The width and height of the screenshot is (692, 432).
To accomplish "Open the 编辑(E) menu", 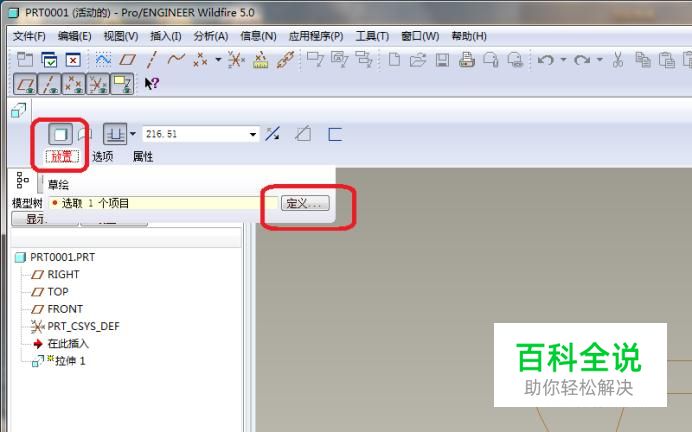I will pos(74,36).
